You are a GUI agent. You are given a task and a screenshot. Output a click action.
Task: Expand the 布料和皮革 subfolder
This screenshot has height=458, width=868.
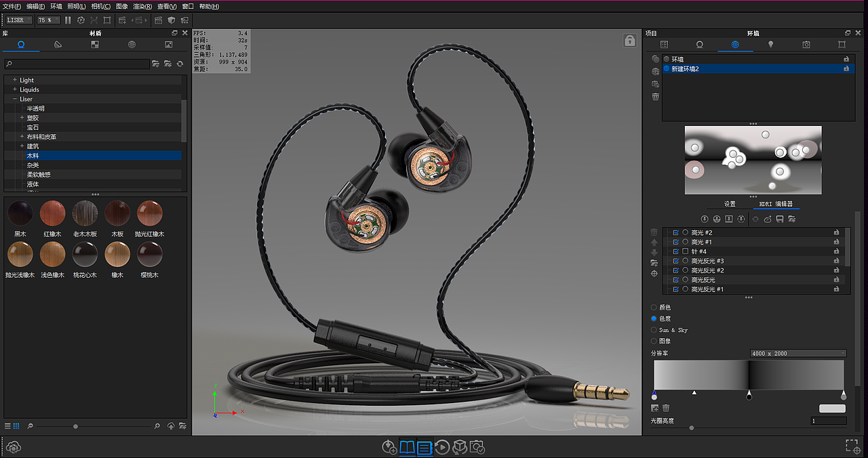pos(22,137)
